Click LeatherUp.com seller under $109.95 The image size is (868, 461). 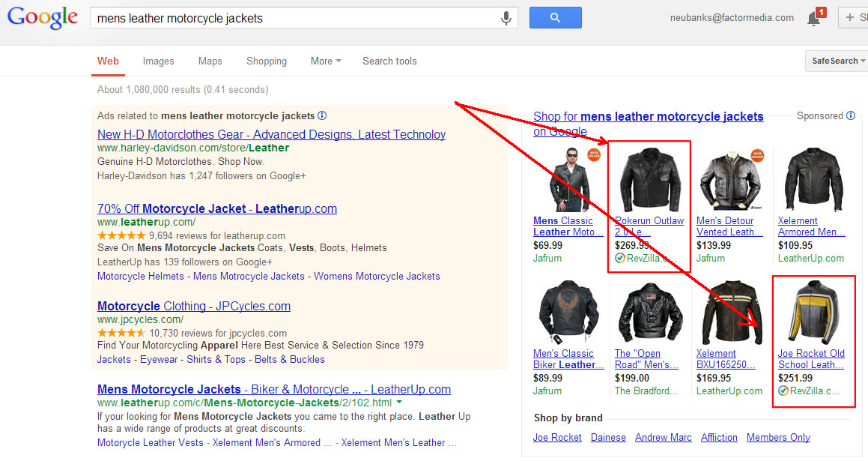click(x=811, y=258)
